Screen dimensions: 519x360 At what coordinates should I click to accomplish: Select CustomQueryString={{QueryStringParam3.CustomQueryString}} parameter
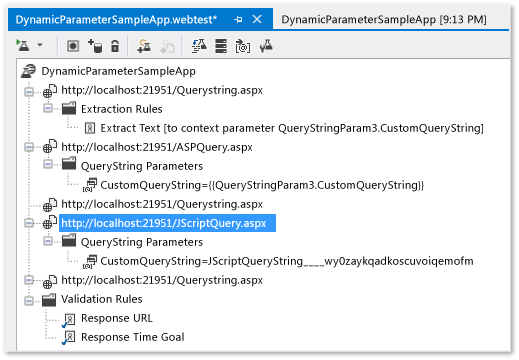click(x=262, y=185)
